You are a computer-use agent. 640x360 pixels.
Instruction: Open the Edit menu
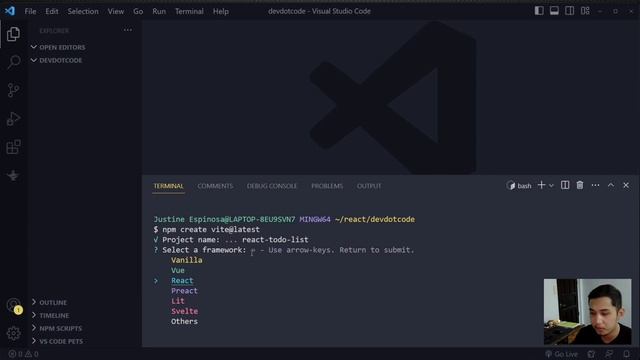[x=52, y=11]
